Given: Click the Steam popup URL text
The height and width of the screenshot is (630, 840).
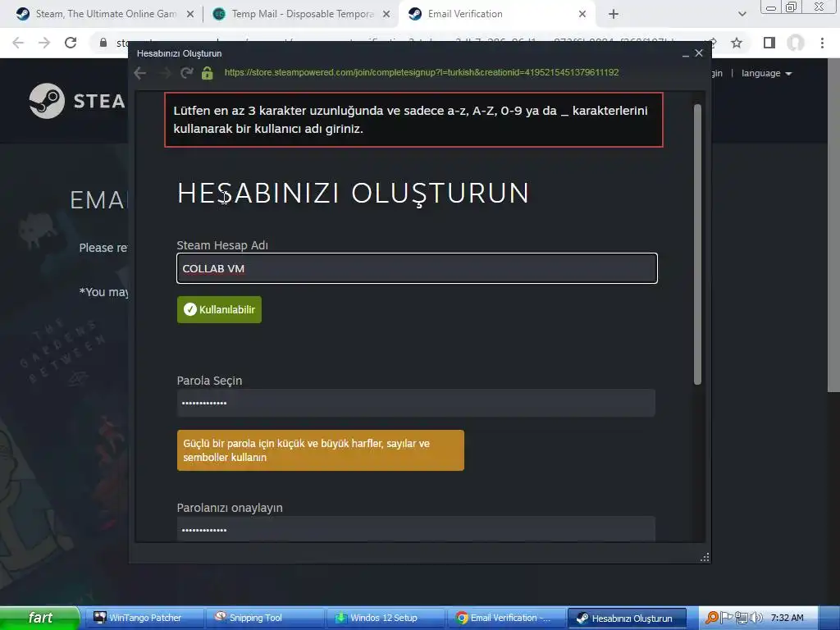Looking at the screenshot, I should tap(422, 72).
